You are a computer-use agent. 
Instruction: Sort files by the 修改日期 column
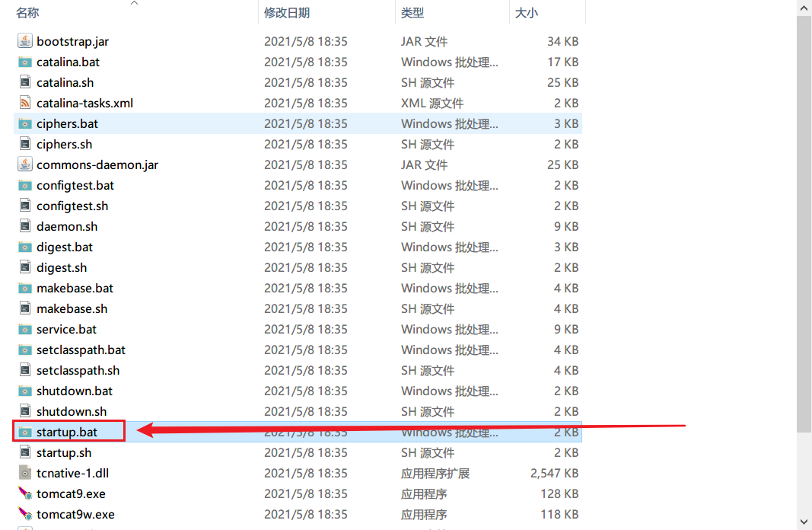pyautogui.click(x=287, y=12)
